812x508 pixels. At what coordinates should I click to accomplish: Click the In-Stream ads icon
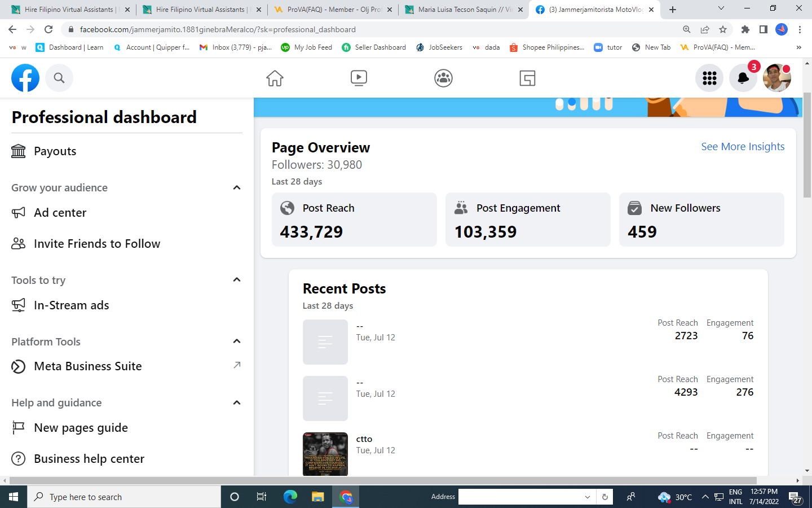(x=19, y=305)
